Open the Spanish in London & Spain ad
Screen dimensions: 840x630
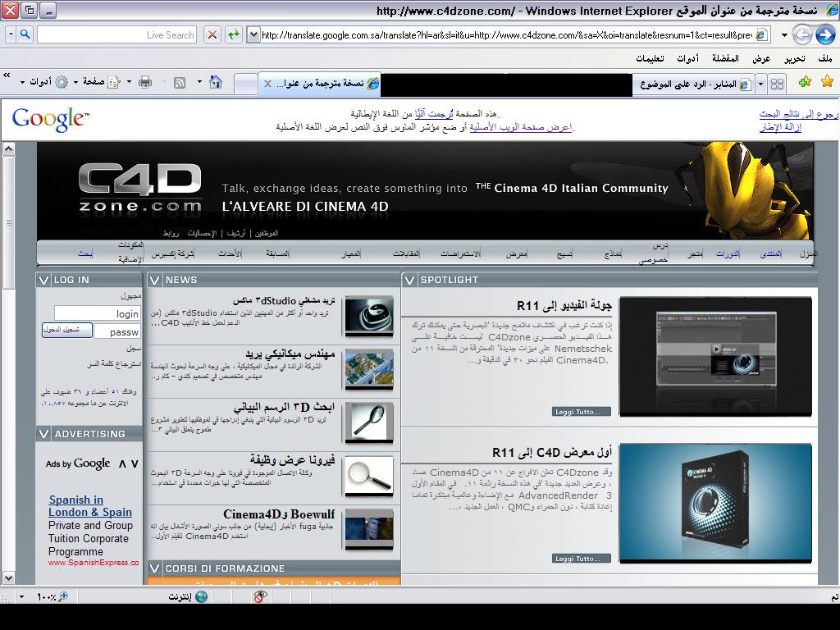pos(90,505)
